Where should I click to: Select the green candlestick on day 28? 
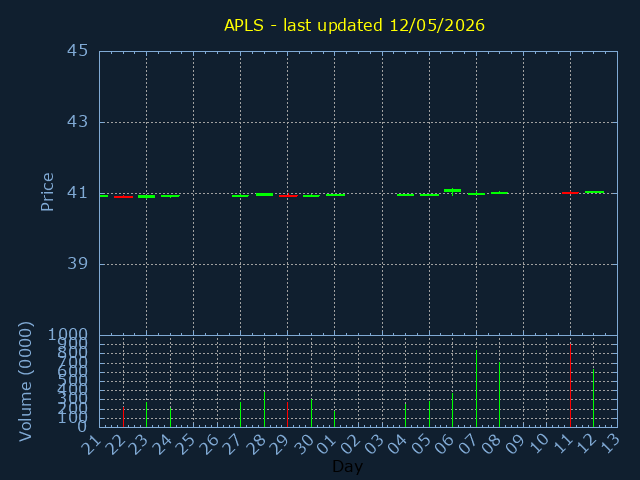264,195
